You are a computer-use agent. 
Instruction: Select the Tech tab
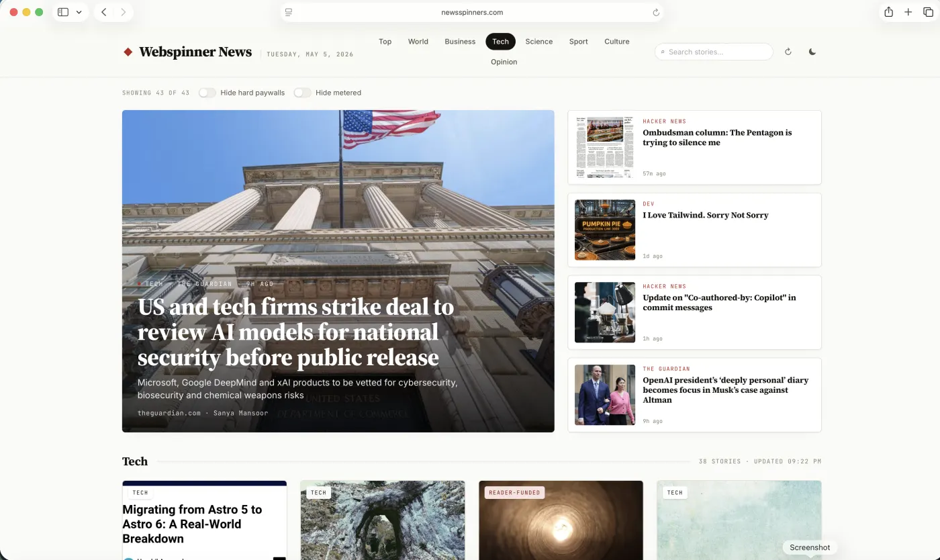coord(500,42)
